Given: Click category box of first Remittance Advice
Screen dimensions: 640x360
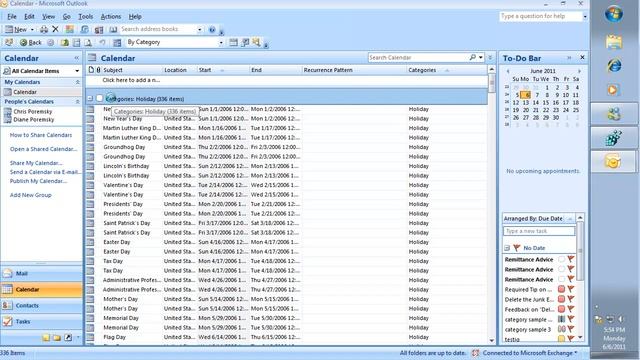Looking at the screenshot, I should [562, 259].
